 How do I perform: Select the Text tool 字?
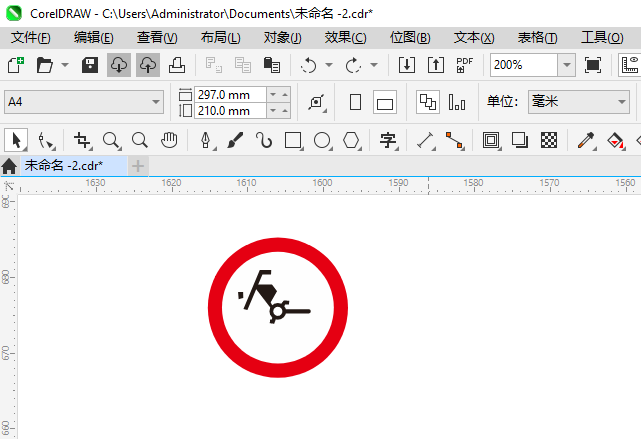point(388,141)
